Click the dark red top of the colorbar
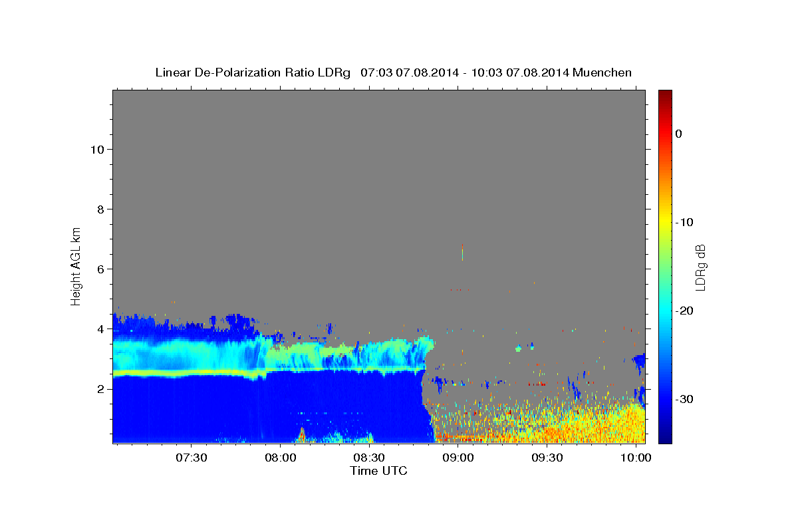The image size is (798, 532). [x=665, y=95]
